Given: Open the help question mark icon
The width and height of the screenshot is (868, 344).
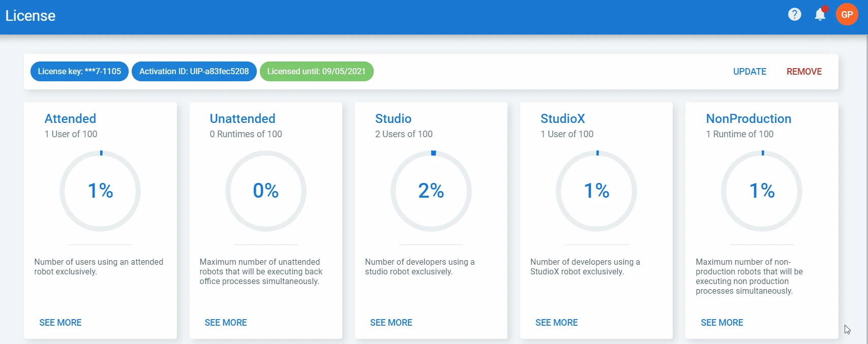Looking at the screenshot, I should (x=795, y=15).
